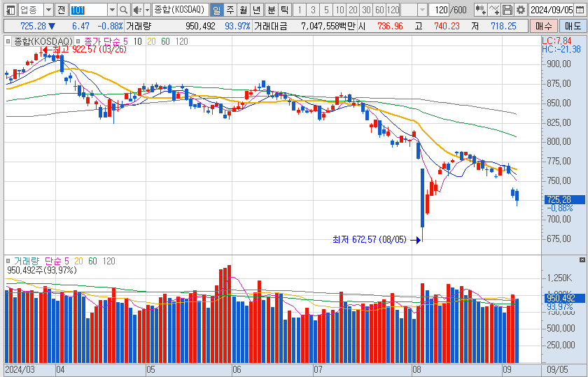Select the 일 daily period tab
Screen dimensions: 588x377
coord(216,10)
